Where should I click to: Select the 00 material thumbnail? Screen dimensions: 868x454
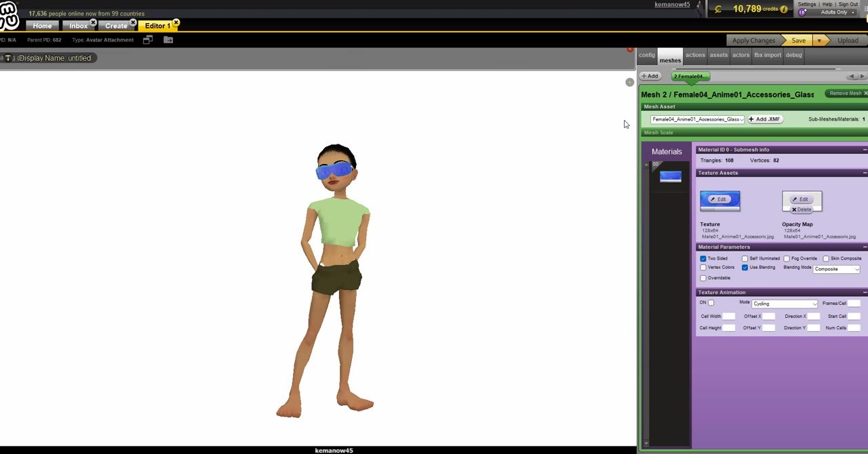pos(671,177)
